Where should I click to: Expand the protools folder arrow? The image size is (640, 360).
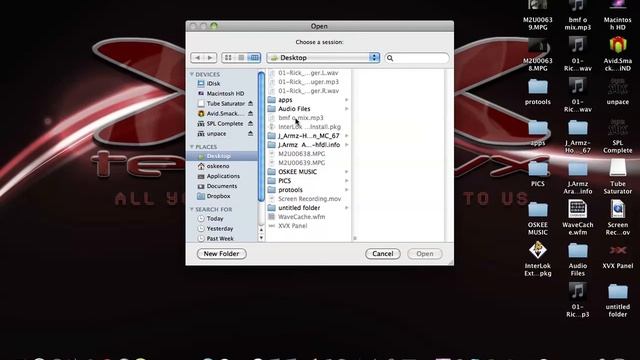[x=347, y=189]
